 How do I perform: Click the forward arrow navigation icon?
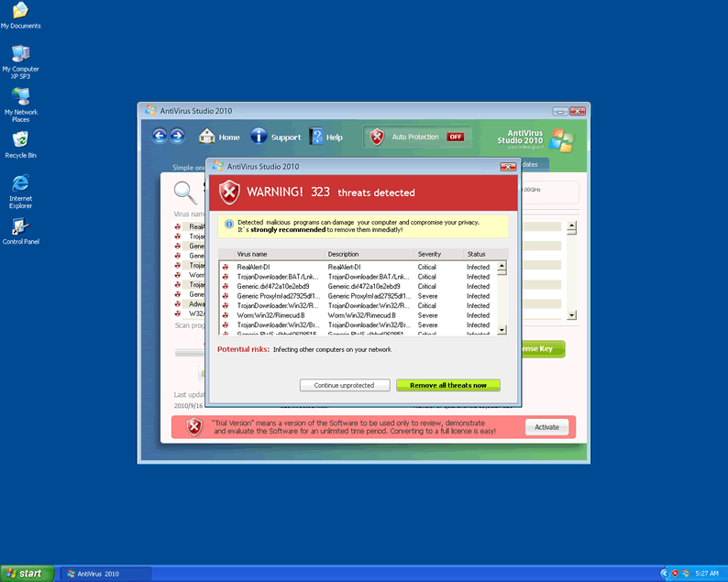178,137
